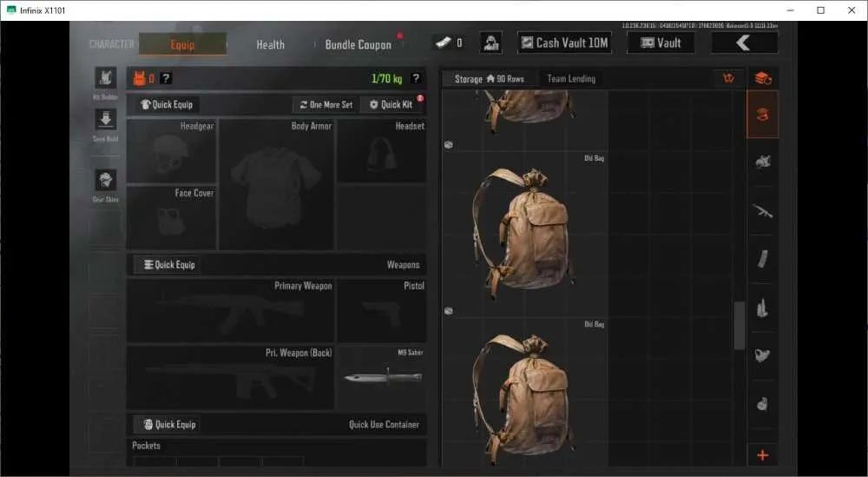Image resolution: width=868 pixels, height=477 pixels.
Task: Click the orange sort icon in storage header
Action: point(728,79)
